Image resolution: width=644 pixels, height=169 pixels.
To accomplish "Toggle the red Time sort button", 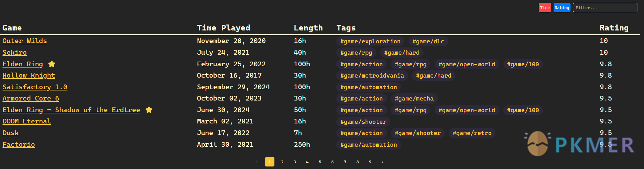I will tap(545, 8).
